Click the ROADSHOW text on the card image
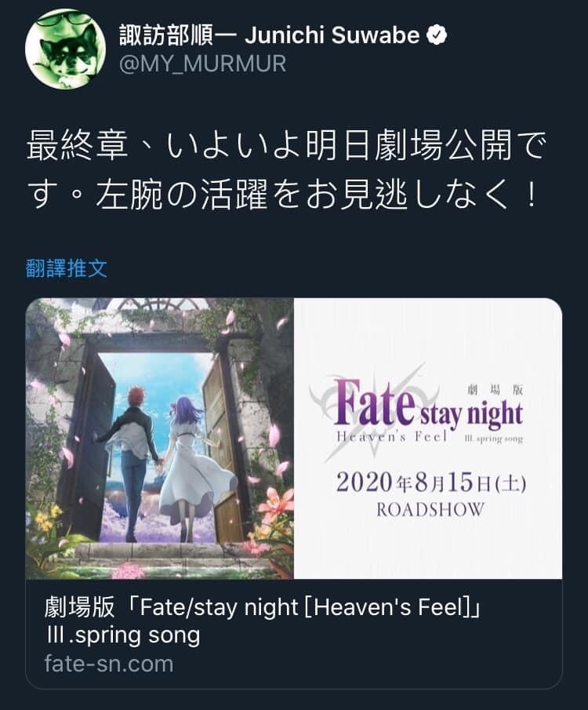Image resolution: width=588 pixels, height=710 pixels. tap(430, 510)
